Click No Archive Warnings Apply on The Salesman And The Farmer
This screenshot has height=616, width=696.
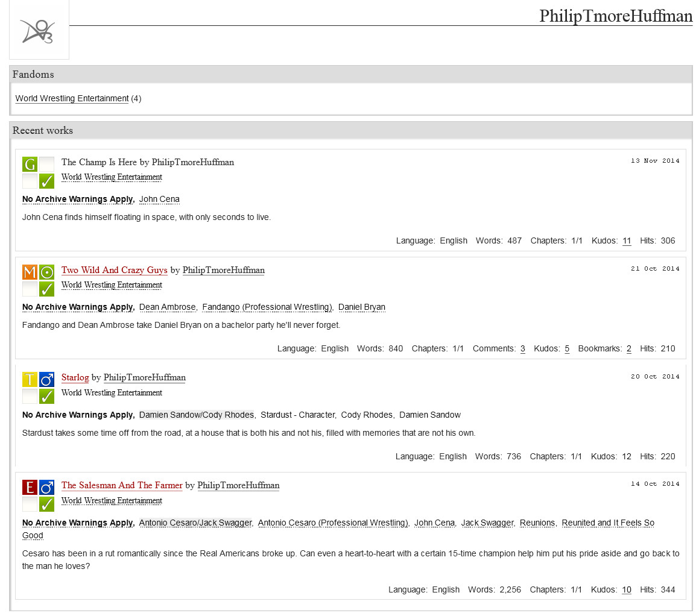(x=78, y=523)
